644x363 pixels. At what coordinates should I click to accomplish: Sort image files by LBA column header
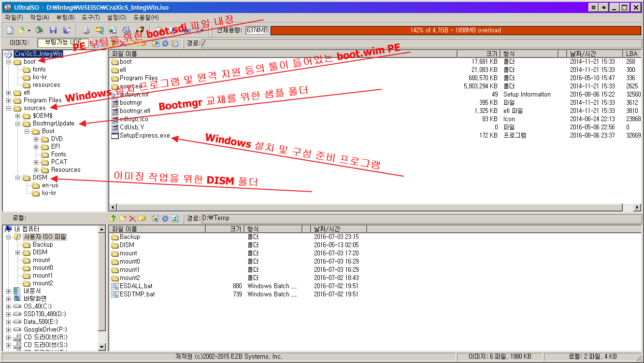click(631, 54)
